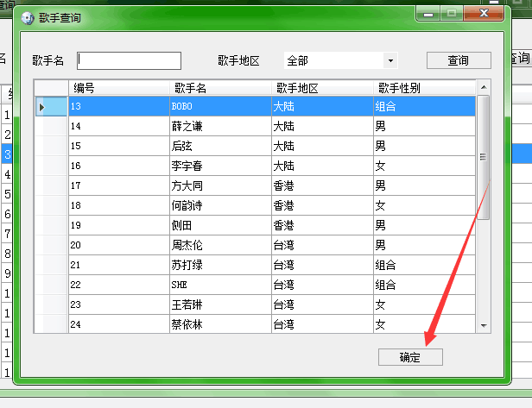Viewport: 532px width, 408px height.
Task: Select the singer 周杰伦
Action: (220, 245)
